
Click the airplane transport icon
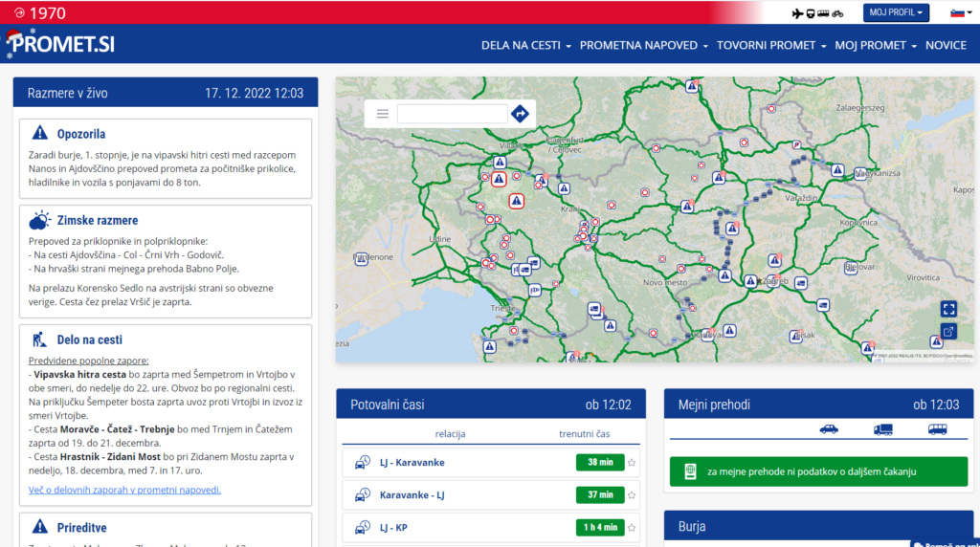pos(799,13)
